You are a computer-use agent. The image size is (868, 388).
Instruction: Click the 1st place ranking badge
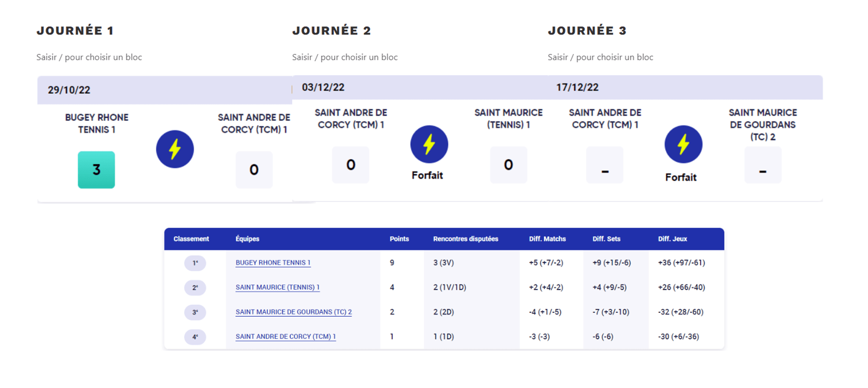click(x=195, y=263)
